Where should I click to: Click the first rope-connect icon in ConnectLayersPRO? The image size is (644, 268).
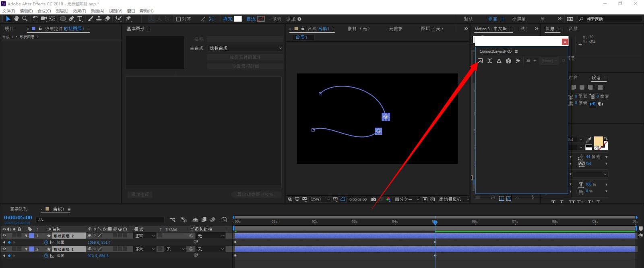click(480, 61)
